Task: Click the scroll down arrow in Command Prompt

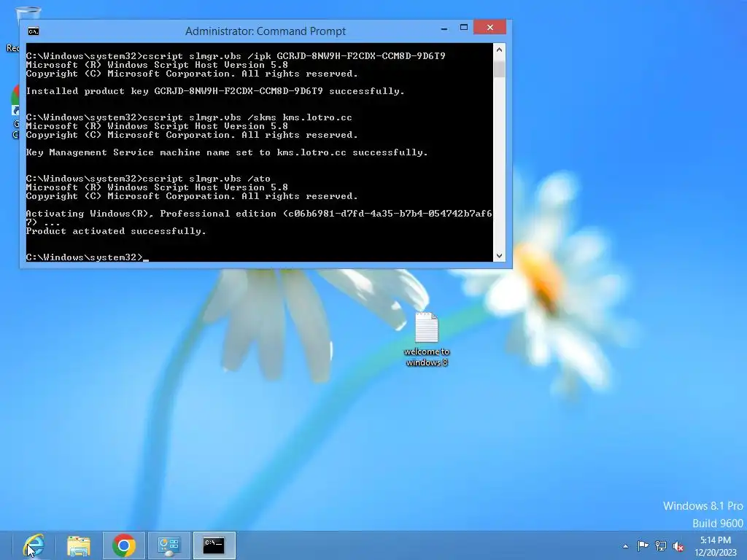Action: pos(499,256)
